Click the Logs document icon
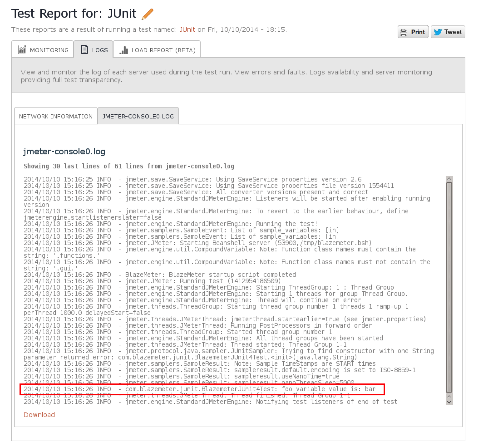 point(84,49)
